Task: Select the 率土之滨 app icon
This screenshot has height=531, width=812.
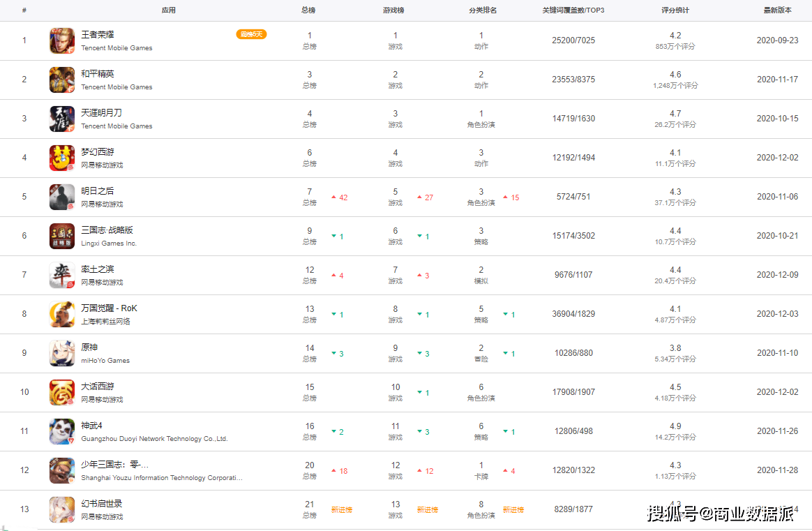Action: point(61,275)
